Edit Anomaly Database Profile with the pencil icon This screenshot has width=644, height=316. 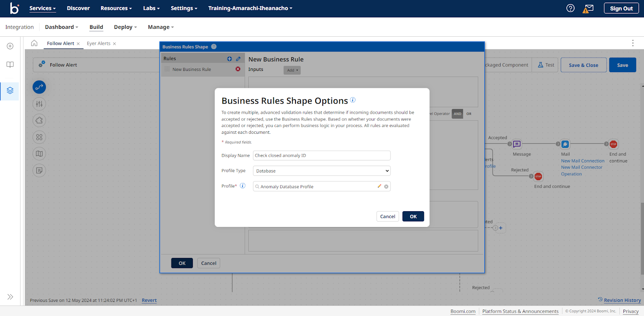379,186
